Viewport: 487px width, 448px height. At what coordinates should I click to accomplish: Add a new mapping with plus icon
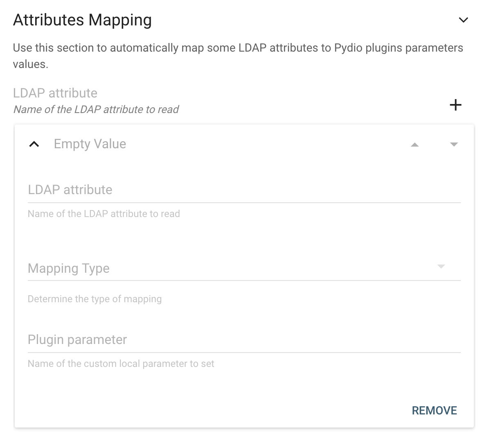click(x=455, y=105)
